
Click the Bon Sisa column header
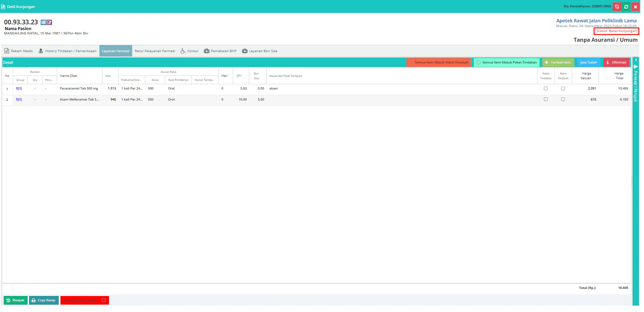[258, 76]
